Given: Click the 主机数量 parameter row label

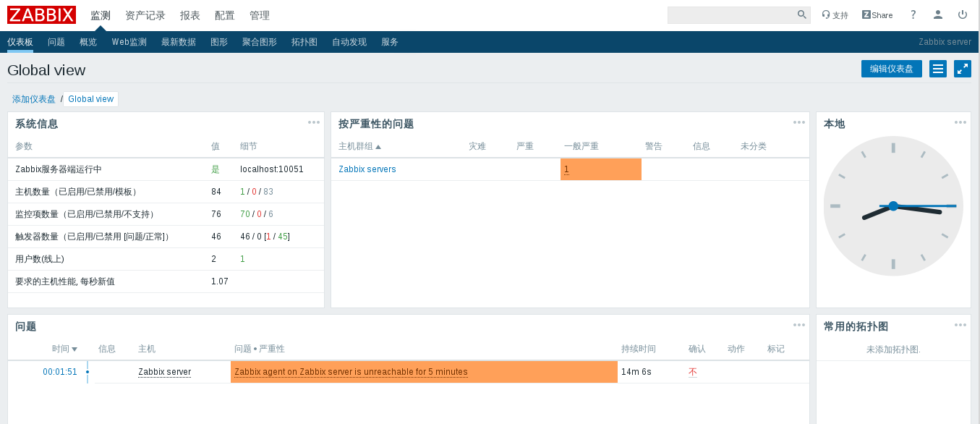Looking at the screenshot, I should point(77,192).
